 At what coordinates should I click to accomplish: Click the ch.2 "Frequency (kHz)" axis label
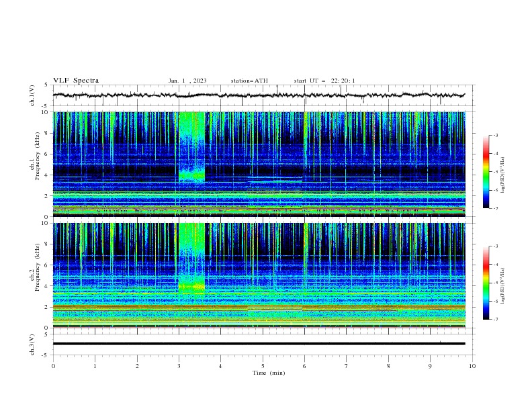click(38, 267)
